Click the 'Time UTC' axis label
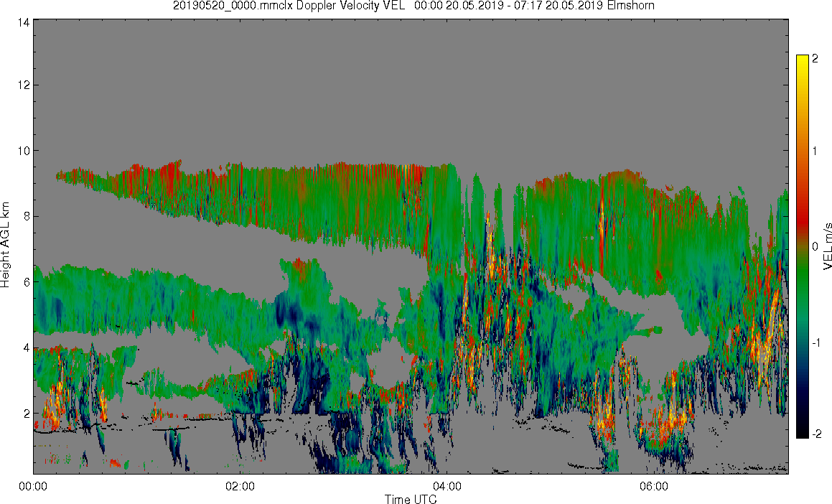 [411, 499]
